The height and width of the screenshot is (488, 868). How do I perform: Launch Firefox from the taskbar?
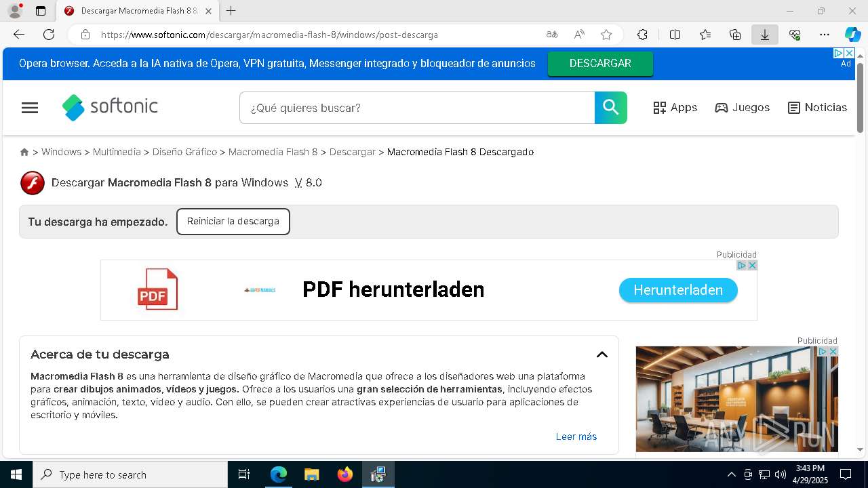tap(345, 474)
